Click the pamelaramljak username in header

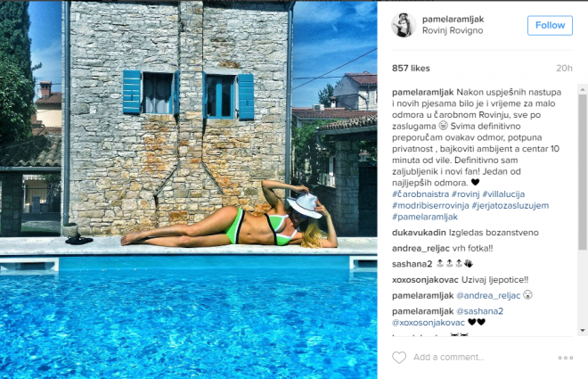pyautogui.click(x=453, y=19)
